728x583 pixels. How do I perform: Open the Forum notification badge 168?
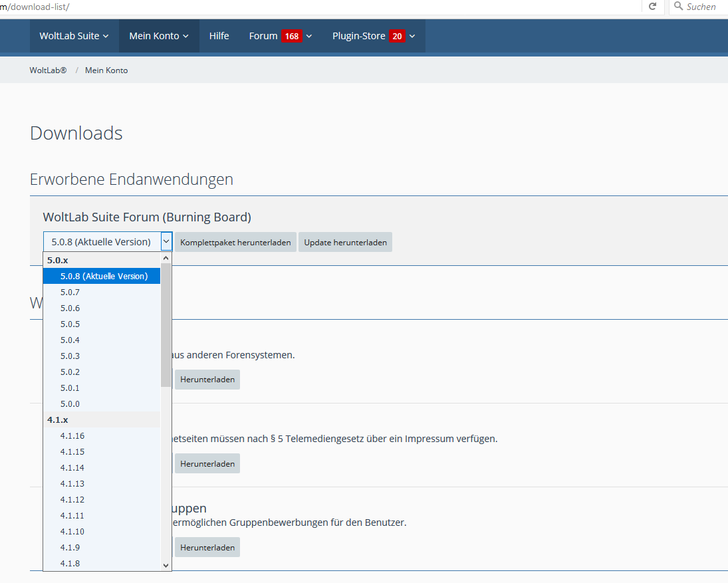coord(291,36)
